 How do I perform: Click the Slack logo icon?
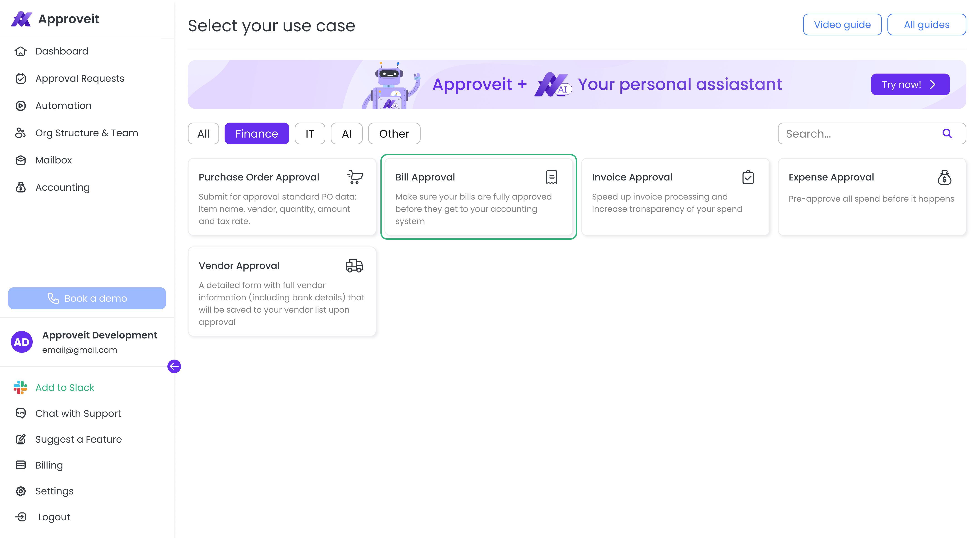[21, 387]
